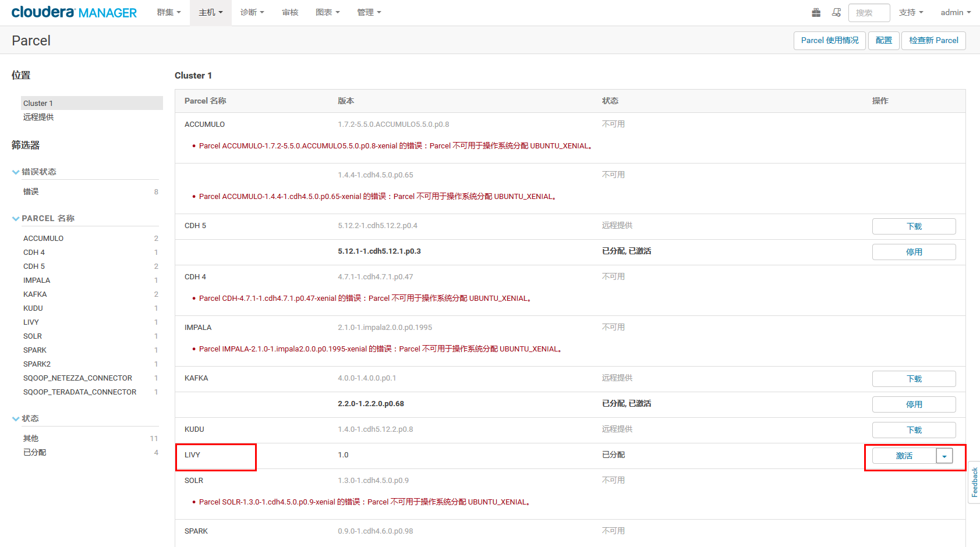
Task: Click the ACCUMULO parcel name in table
Action: [x=204, y=125]
